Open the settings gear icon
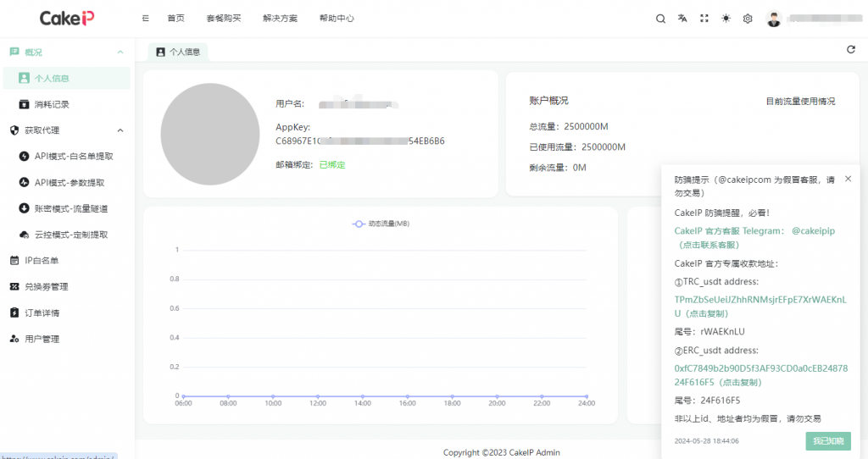 pos(748,19)
